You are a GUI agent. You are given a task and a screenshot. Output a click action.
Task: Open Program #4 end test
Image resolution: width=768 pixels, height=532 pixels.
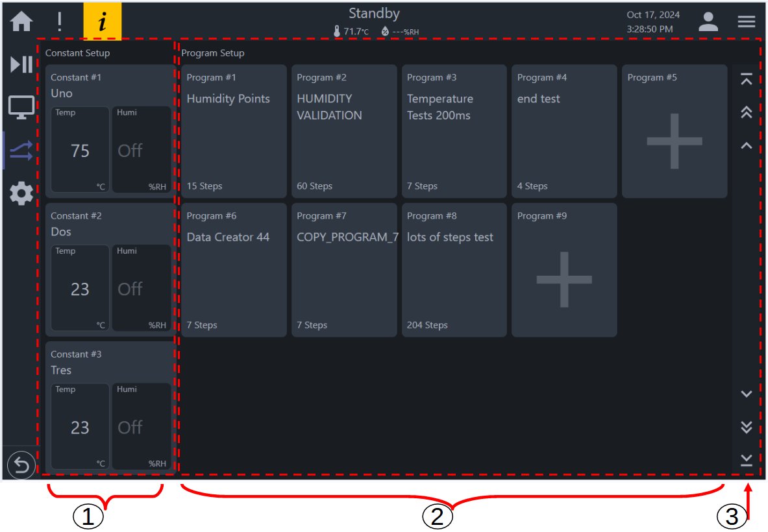pos(564,132)
